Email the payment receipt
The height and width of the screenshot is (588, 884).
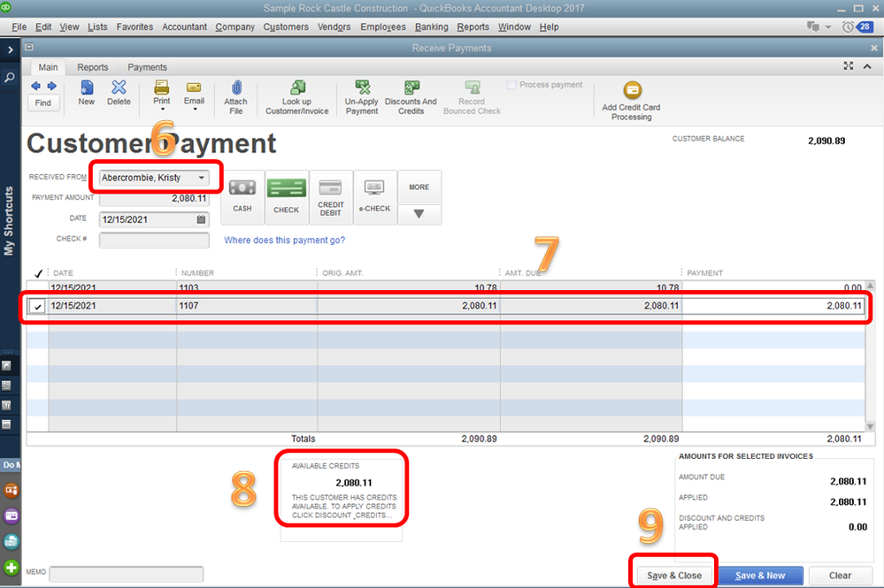194,92
